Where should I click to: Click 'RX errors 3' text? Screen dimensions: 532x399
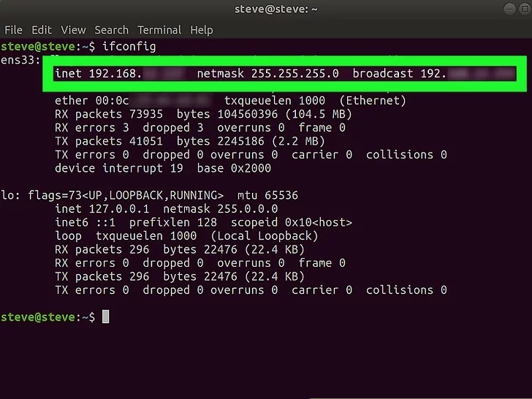91,128
